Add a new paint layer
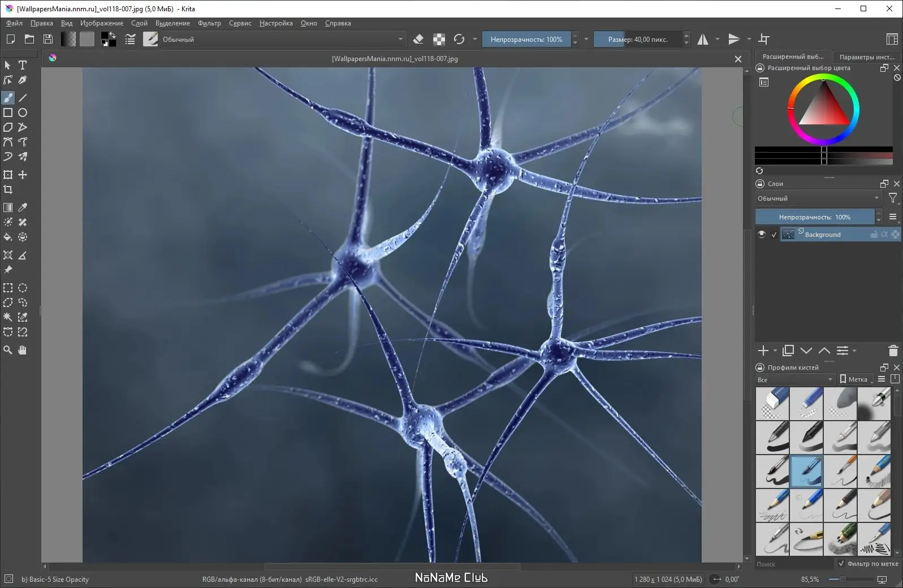Viewport: 903px width, 588px height. 763,351
